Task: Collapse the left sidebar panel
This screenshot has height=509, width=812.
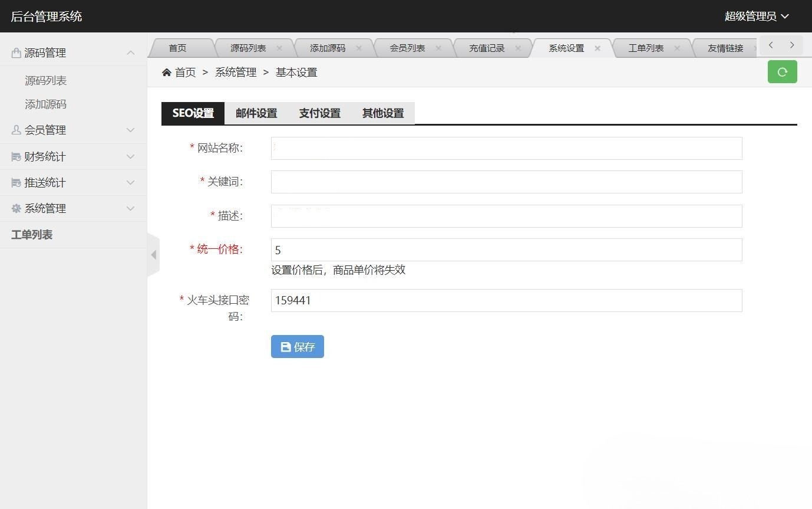Action: (154, 255)
